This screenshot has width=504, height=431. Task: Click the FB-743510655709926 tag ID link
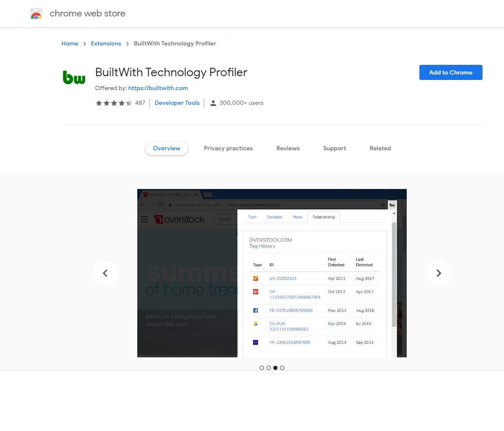pyautogui.click(x=291, y=311)
